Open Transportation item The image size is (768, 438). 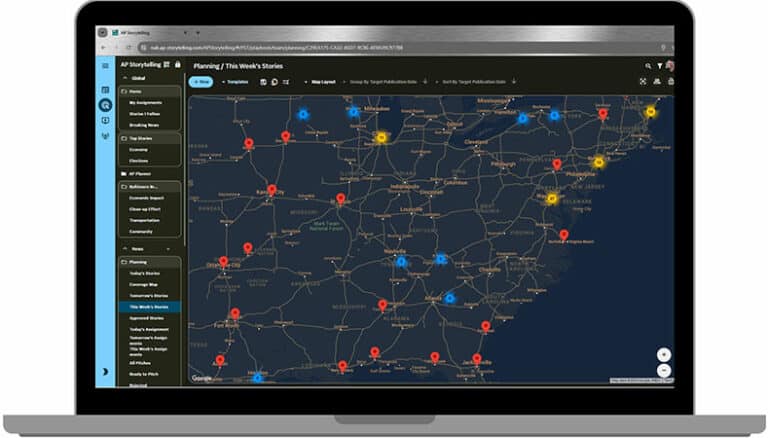click(144, 220)
